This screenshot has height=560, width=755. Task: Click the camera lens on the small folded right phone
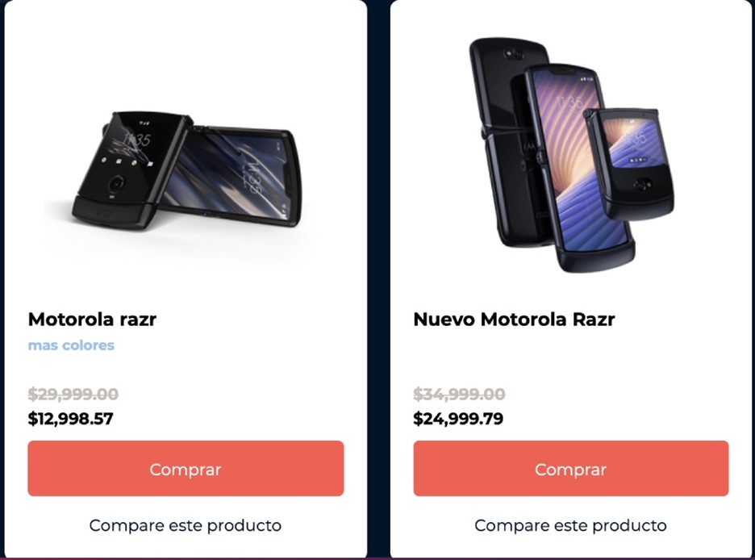pyautogui.click(x=642, y=184)
